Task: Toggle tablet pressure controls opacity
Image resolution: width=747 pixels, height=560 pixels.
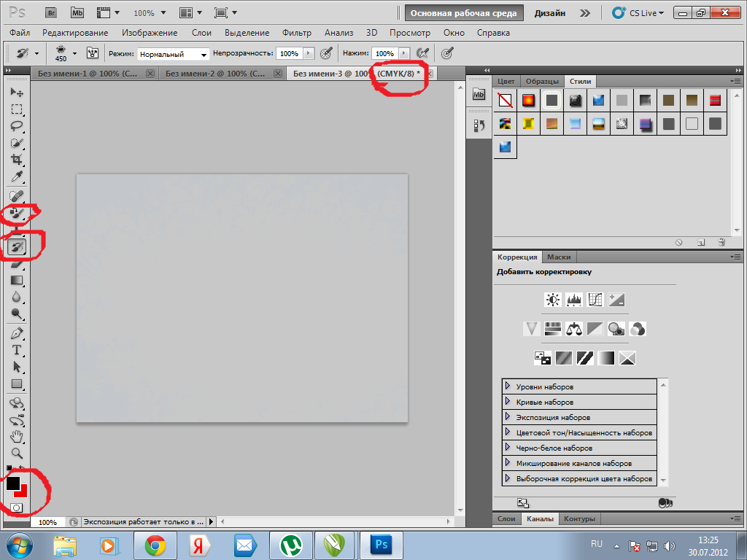Action: pyautogui.click(x=326, y=53)
